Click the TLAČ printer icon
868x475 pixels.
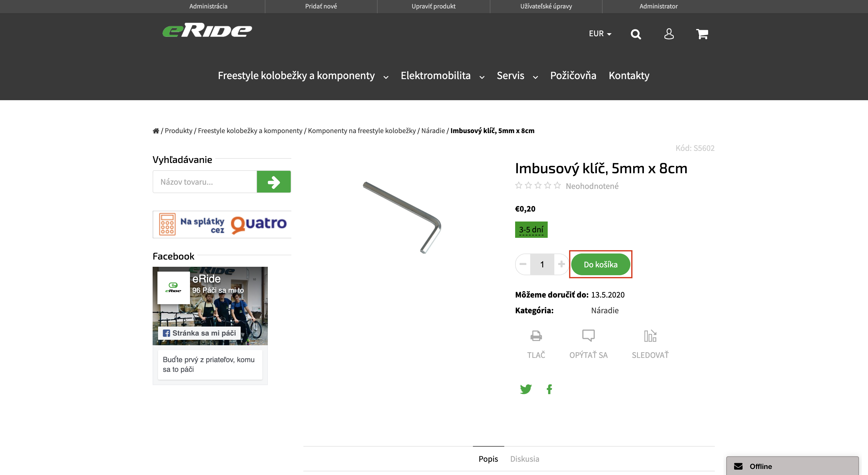coord(536,336)
